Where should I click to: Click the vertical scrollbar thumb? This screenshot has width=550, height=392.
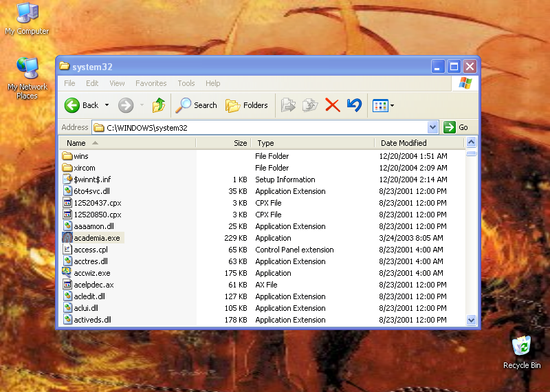(471, 153)
